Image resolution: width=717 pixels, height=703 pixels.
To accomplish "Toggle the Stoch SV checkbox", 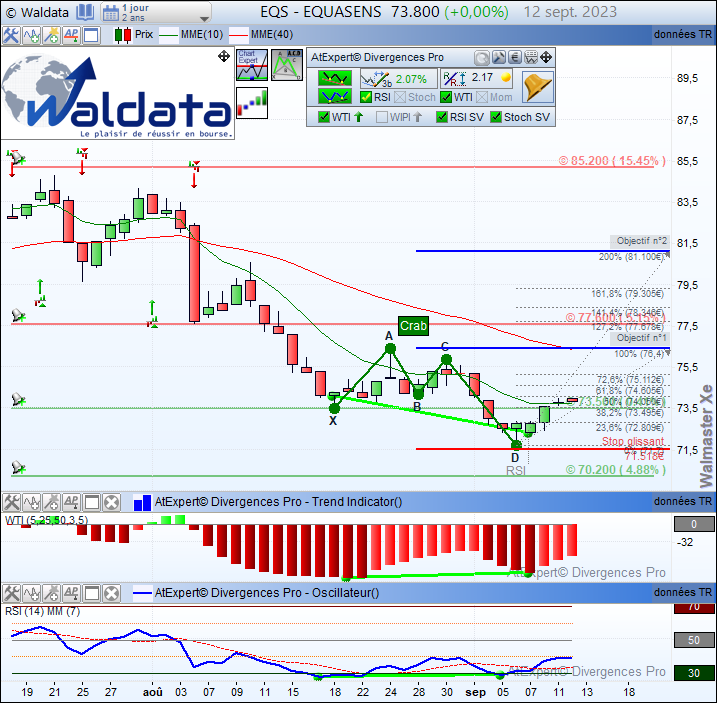I will 496,117.
